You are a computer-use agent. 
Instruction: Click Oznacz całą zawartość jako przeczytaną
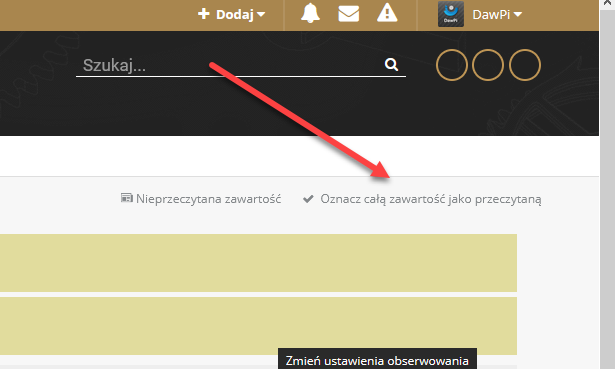tap(422, 199)
